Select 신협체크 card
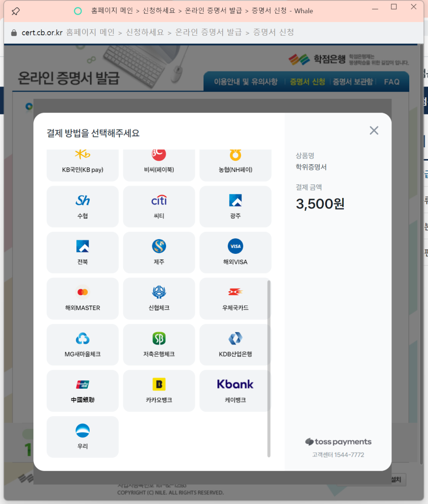 point(159,299)
